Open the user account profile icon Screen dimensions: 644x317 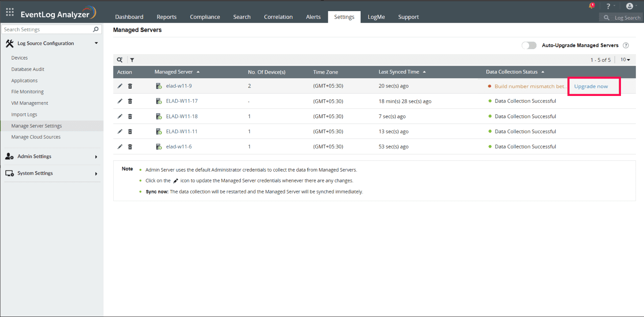point(629,6)
